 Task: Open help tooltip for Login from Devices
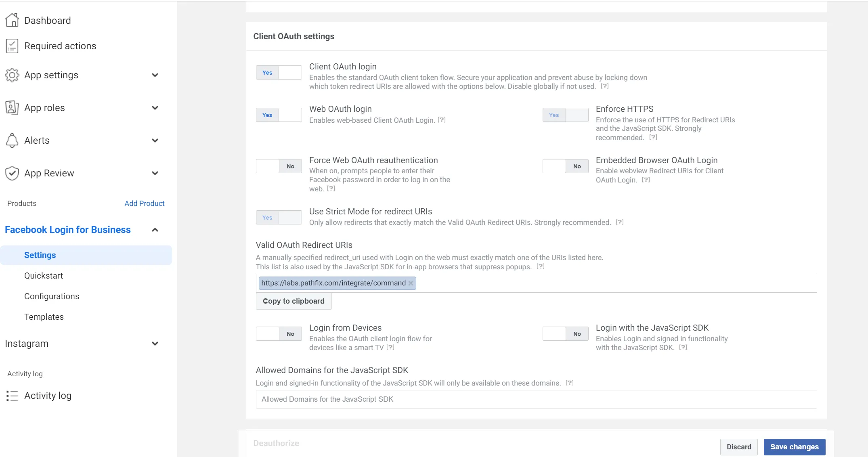coord(390,347)
